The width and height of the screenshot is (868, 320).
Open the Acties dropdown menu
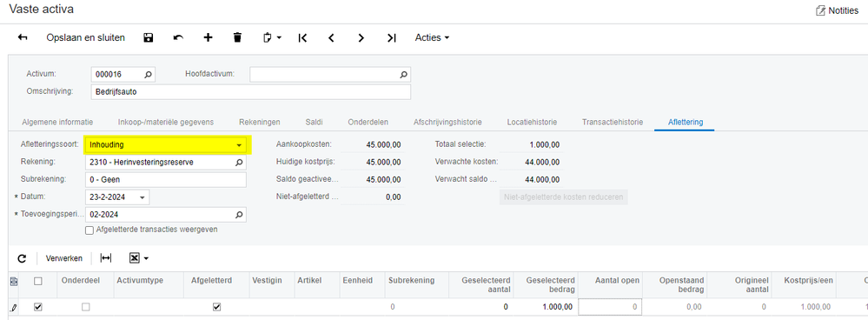click(x=433, y=37)
